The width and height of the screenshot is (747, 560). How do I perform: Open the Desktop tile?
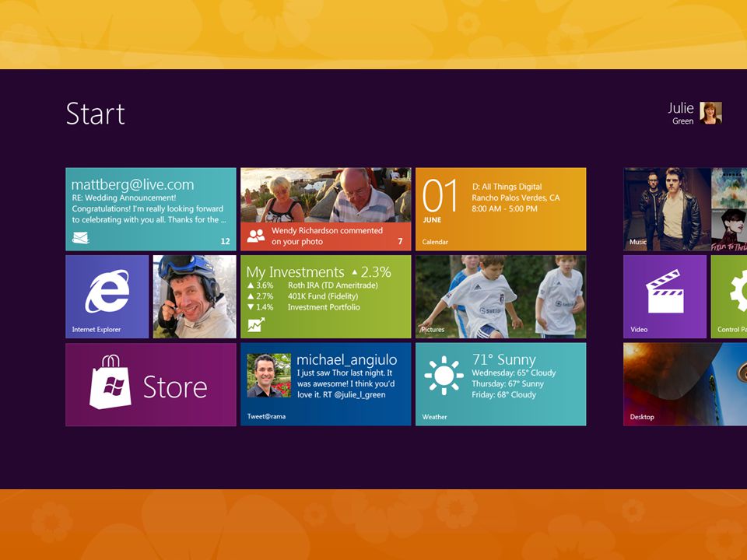685,384
